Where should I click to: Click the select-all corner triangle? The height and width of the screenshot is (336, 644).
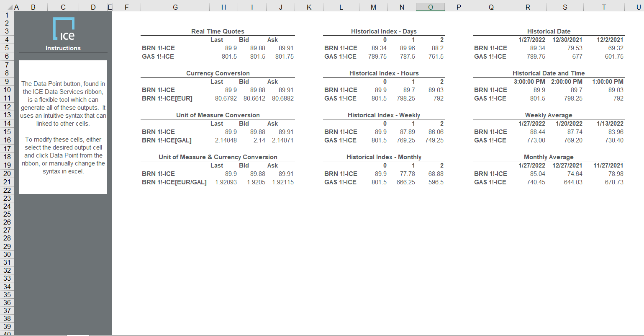pyautogui.click(x=10, y=7)
